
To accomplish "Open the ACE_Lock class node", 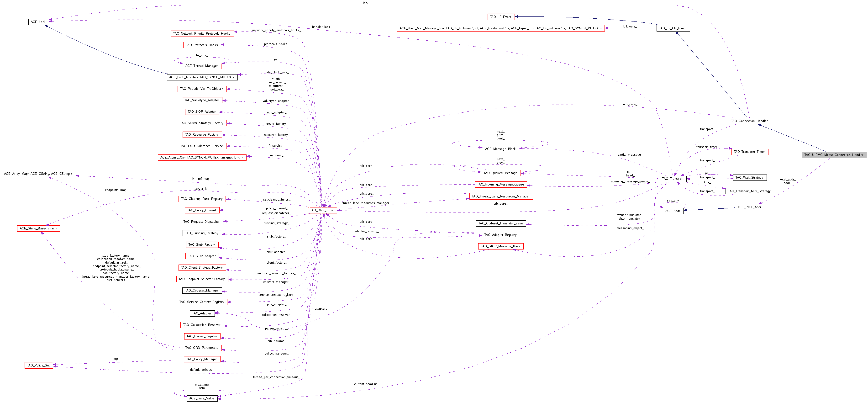I will 38,22.
